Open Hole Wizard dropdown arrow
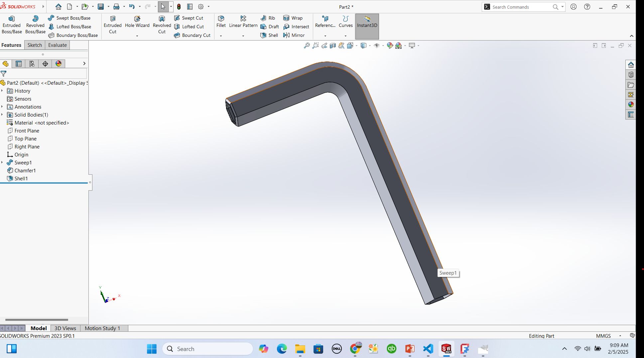The width and height of the screenshot is (644, 358). [x=137, y=36]
